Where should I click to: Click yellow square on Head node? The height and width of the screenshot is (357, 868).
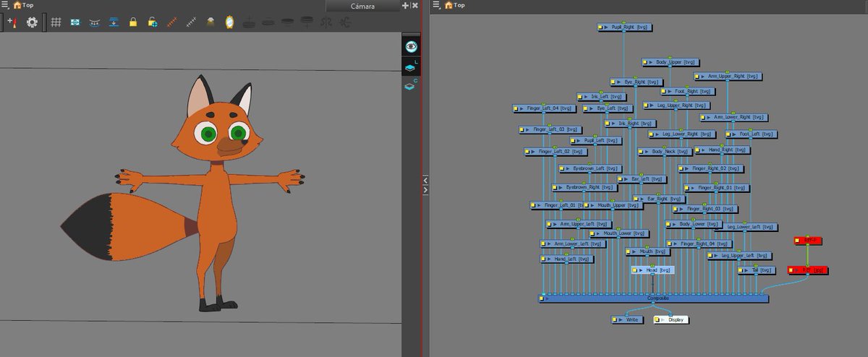[634, 270]
